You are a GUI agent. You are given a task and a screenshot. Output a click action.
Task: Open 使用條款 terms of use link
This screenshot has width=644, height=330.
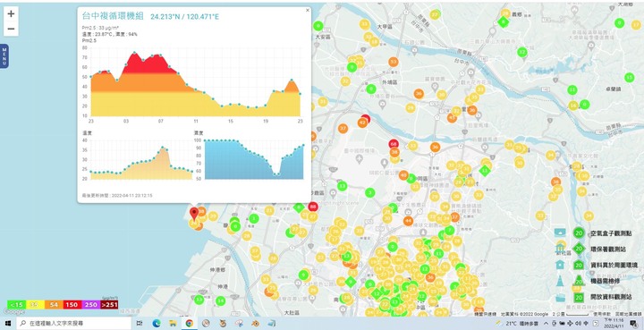tap(602, 314)
